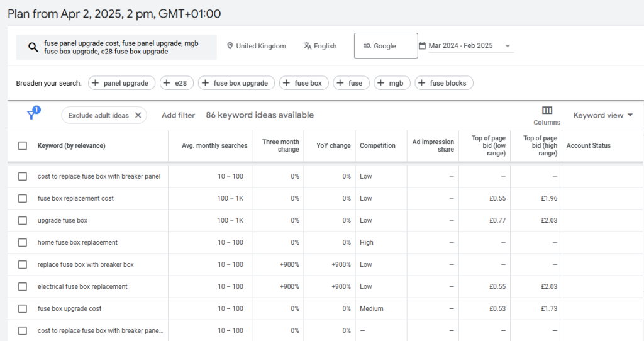Add 'panel upgrade' to broaden search
644x341 pixels.
pos(121,83)
